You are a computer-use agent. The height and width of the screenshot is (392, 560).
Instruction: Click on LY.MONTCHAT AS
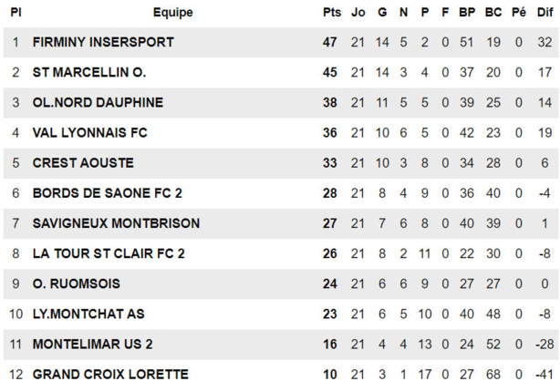pyautogui.click(x=88, y=314)
